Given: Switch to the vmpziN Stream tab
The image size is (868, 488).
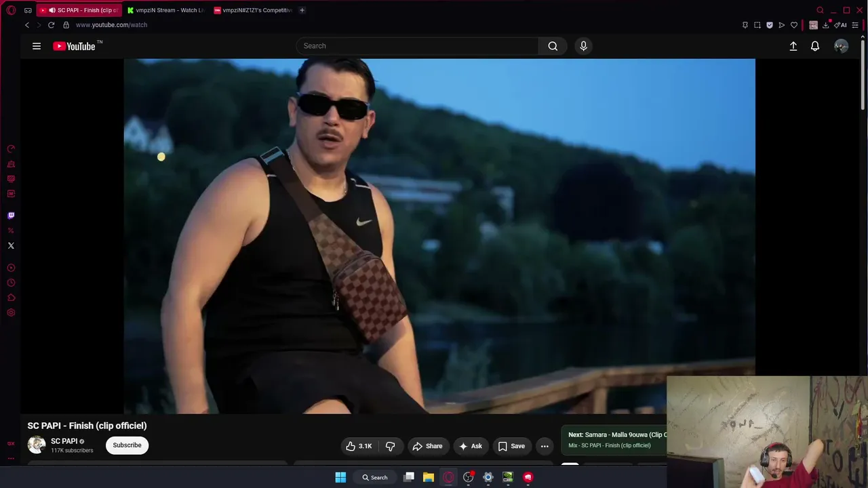Looking at the screenshot, I should tap(165, 10).
